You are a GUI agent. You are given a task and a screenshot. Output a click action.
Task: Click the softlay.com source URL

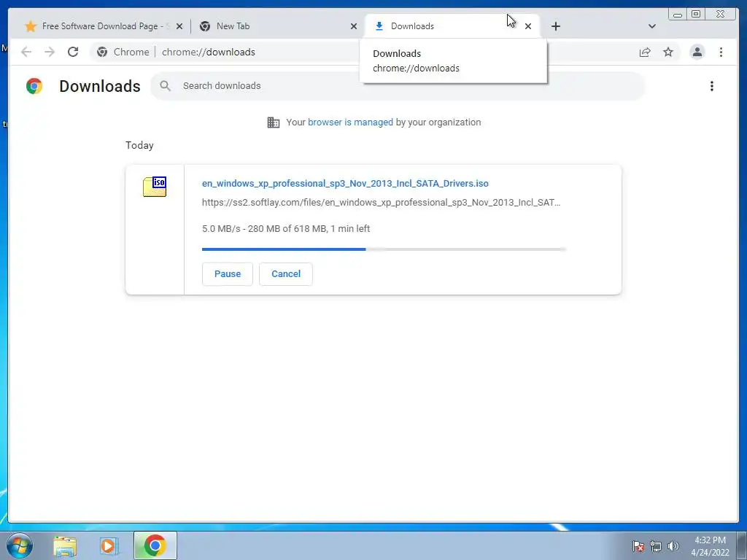(381, 203)
